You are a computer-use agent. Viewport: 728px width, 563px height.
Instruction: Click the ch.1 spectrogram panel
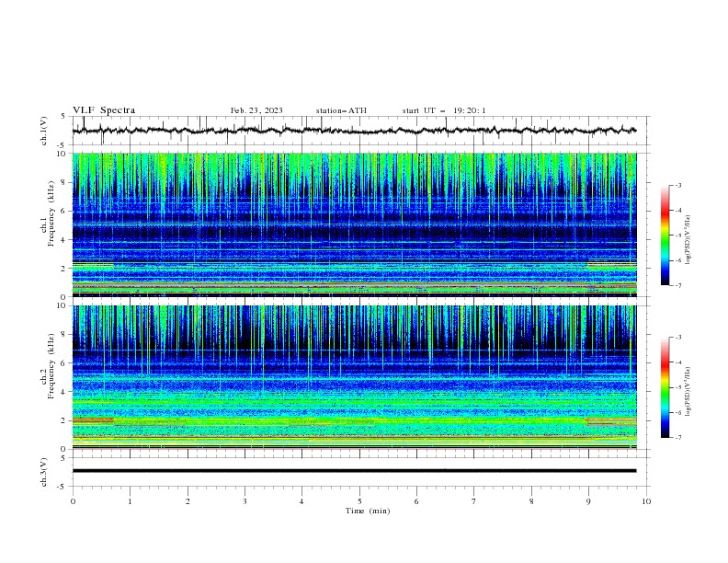tap(354, 224)
